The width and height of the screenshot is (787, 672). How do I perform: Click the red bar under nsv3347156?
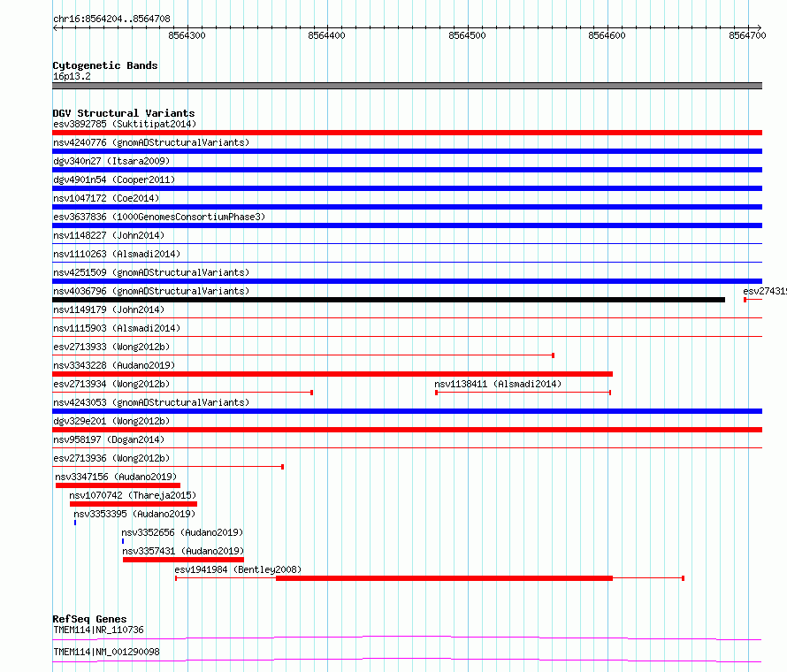tap(118, 485)
